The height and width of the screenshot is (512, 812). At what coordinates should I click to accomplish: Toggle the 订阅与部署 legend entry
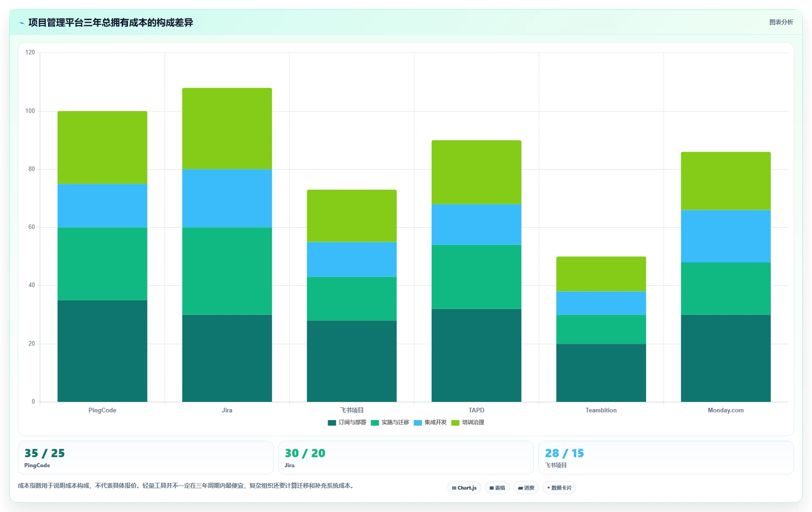(x=347, y=422)
